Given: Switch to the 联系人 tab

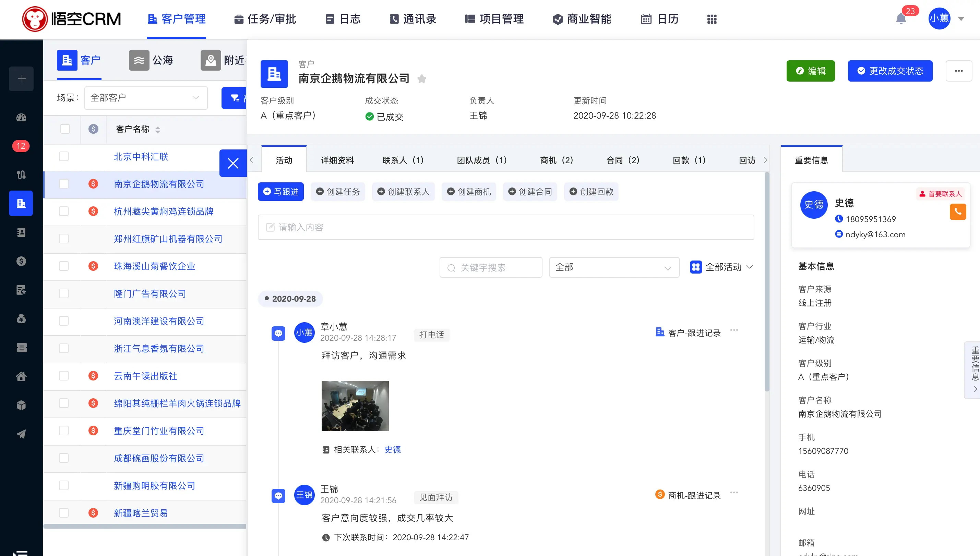Looking at the screenshot, I should [x=403, y=160].
